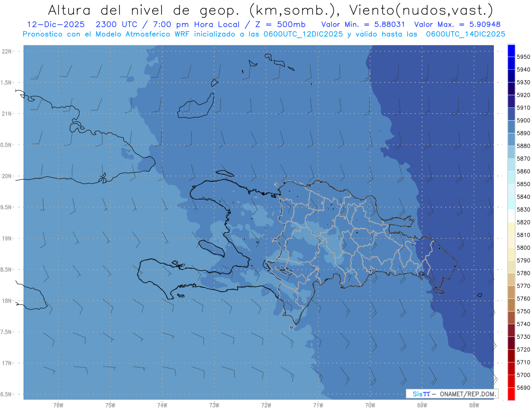Click 'Pronostico con el Modelo Atmosferico WRF' text

click(107, 34)
